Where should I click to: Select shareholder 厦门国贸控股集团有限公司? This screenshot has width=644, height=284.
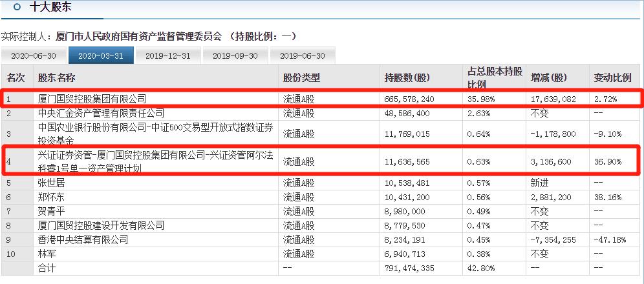point(92,99)
